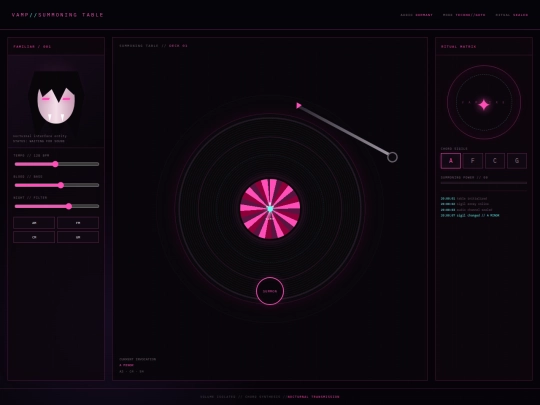Viewport: 540px width, 405px height.
Task: Click the AUDIO DORMANT status in header
Action: pos(416,15)
